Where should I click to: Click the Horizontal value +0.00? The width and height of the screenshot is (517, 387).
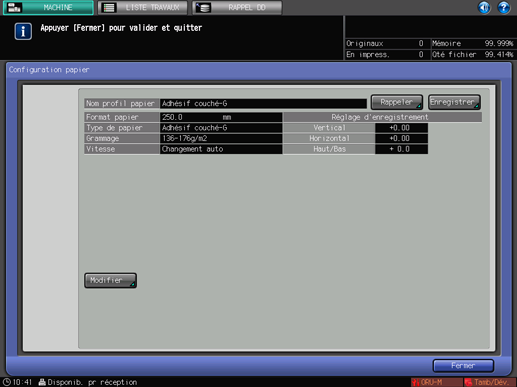[x=401, y=138]
